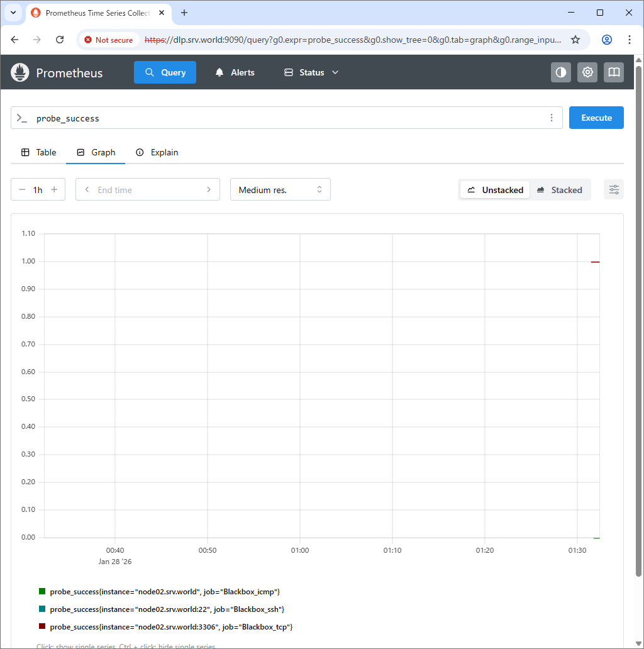Open query options three-dot menu
This screenshot has height=649, width=644.
552,118
